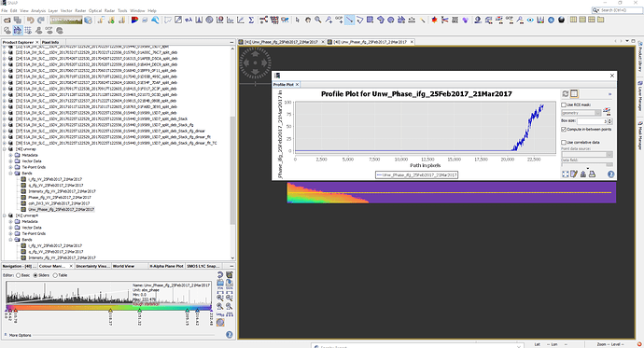Expand Metadata under unwrap product
The image size is (644, 348).
10,156
